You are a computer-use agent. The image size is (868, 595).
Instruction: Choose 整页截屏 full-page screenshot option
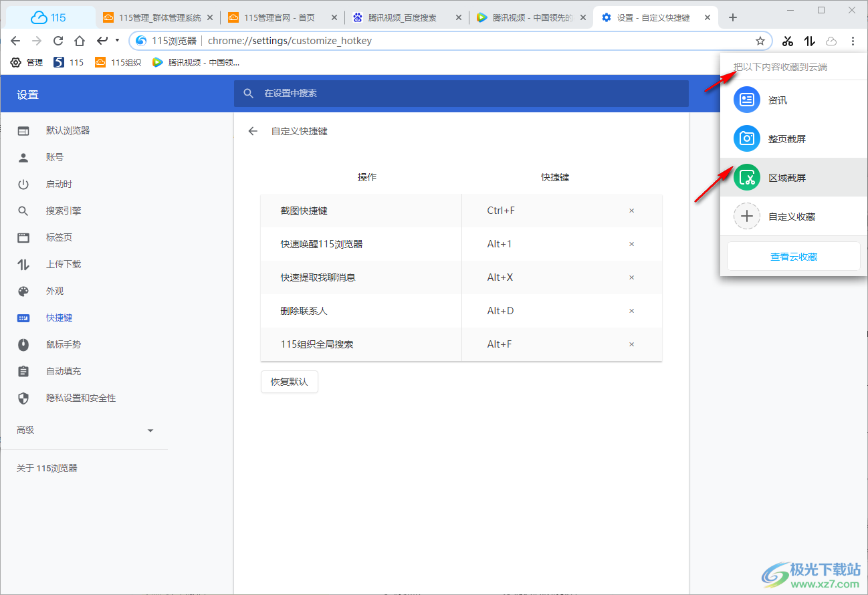coord(793,139)
